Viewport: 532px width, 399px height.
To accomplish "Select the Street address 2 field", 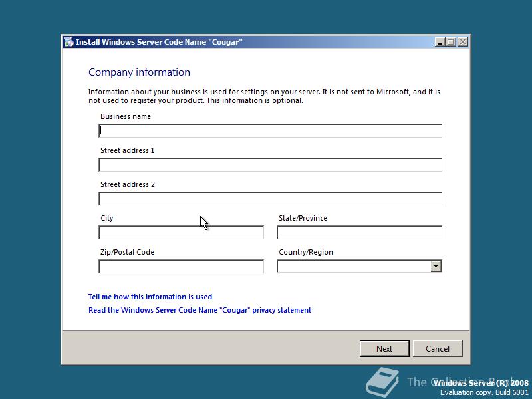I will tap(270, 198).
